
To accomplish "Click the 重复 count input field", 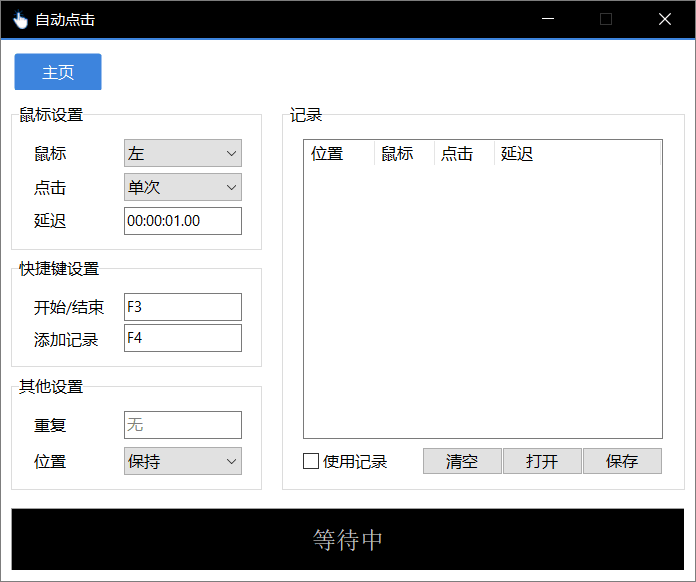I will 182,425.
